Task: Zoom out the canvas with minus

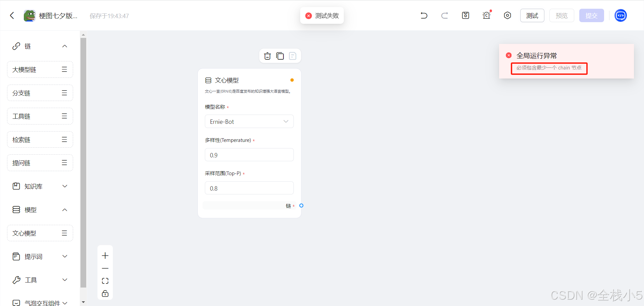Action: pyautogui.click(x=105, y=268)
